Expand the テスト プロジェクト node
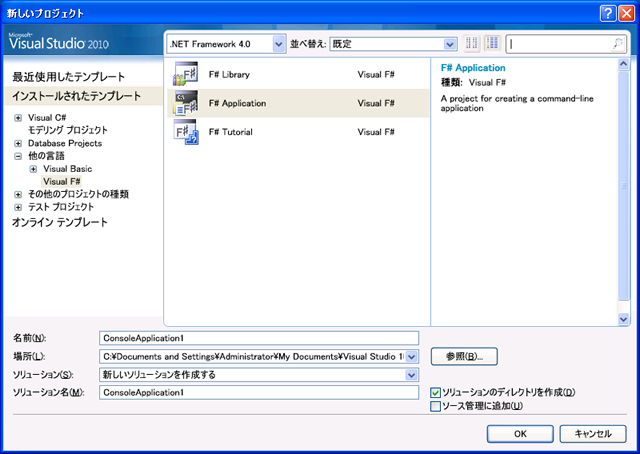Viewport: 640px width, 454px height. (x=18, y=207)
